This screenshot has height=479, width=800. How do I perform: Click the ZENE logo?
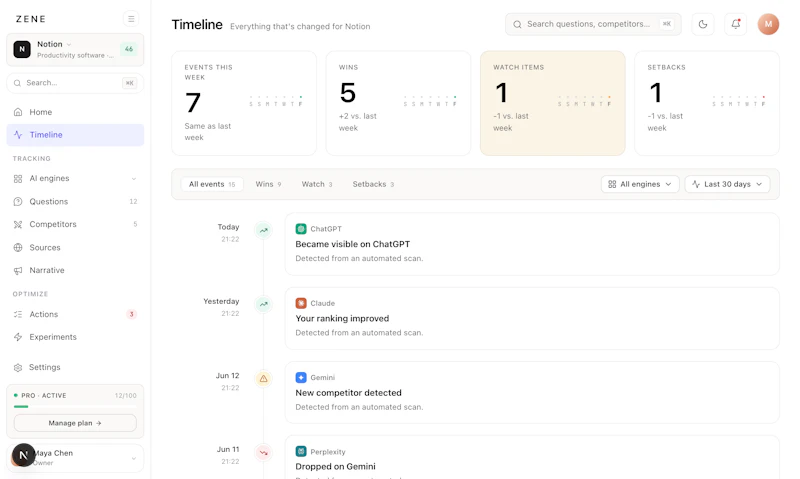[x=31, y=19]
